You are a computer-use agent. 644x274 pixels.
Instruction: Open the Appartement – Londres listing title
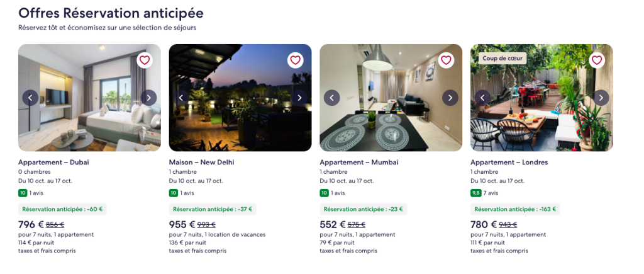coord(509,162)
